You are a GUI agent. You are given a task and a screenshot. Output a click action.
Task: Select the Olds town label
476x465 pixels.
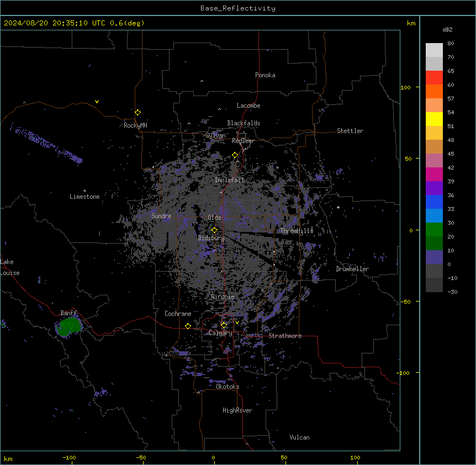pyautogui.click(x=214, y=218)
